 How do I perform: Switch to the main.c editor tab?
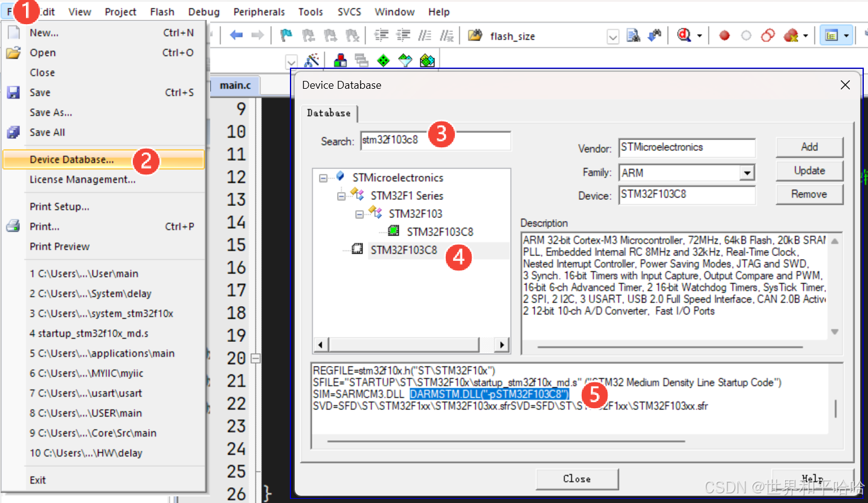235,85
